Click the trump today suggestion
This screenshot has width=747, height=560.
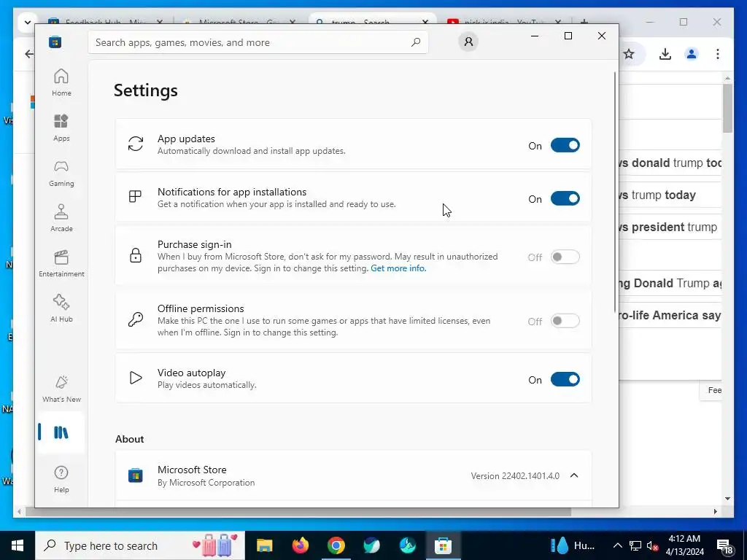(x=670, y=195)
